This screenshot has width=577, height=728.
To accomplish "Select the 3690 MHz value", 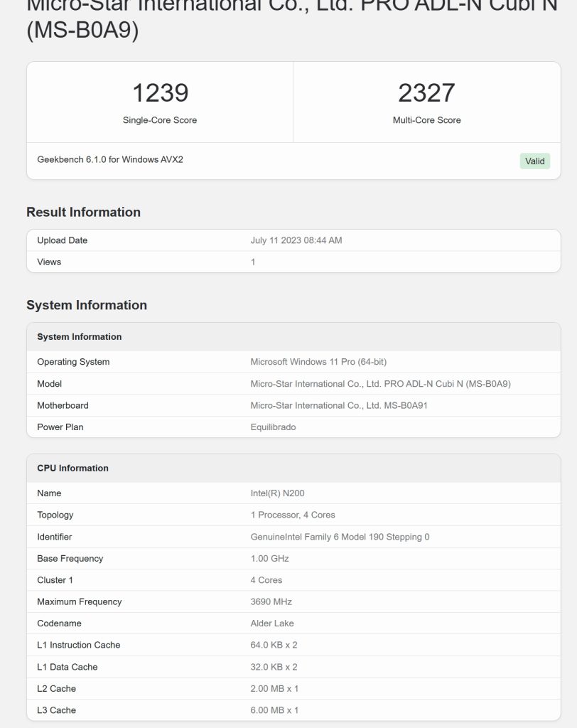I will point(271,601).
